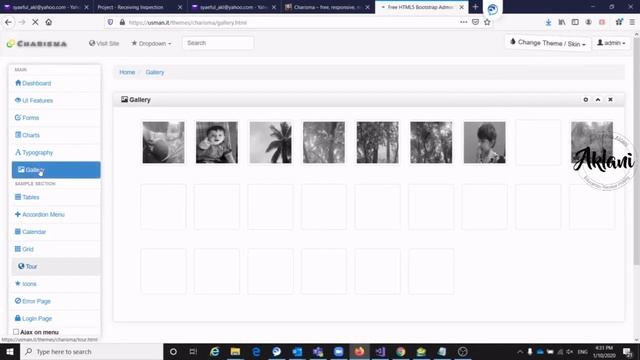Click the Charisma logo

(x=37, y=43)
